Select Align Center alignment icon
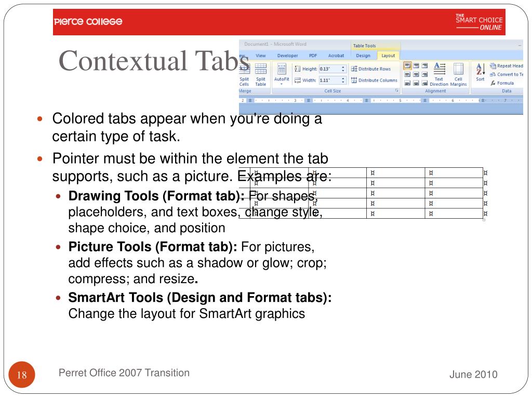 coord(416,74)
